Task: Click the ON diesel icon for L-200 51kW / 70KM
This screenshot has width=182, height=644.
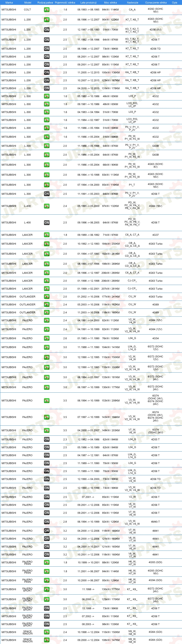Action: click(47, 30)
